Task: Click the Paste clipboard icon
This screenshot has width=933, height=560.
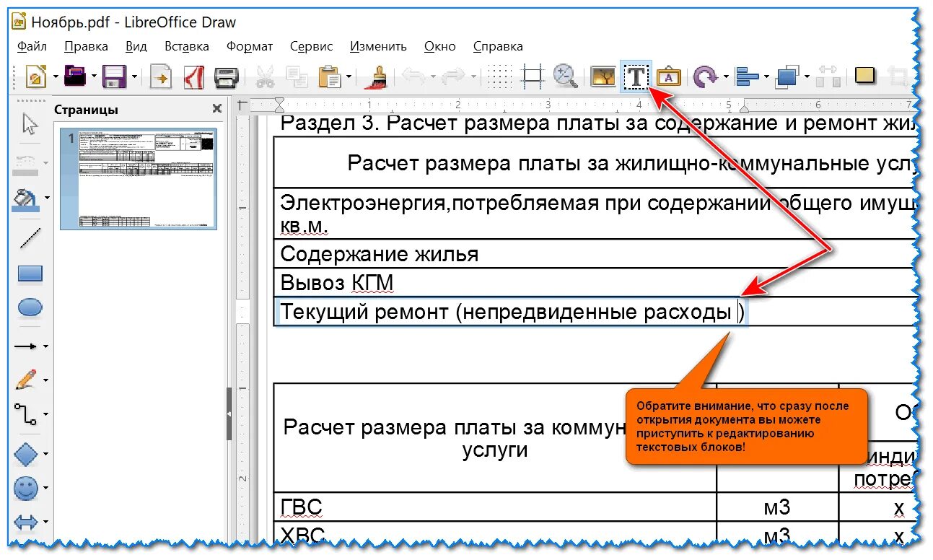Action: coord(330,76)
